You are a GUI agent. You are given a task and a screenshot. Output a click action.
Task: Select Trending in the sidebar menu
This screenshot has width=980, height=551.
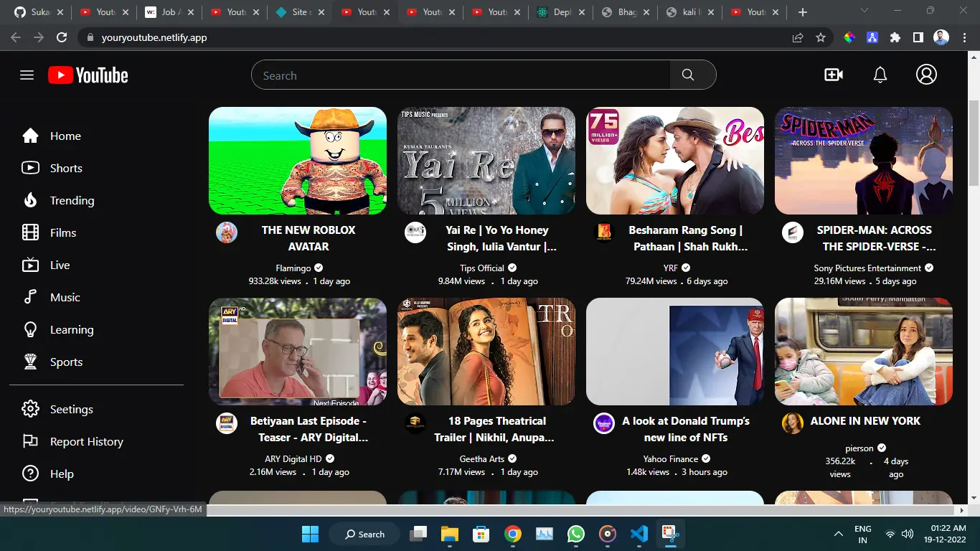coord(72,200)
